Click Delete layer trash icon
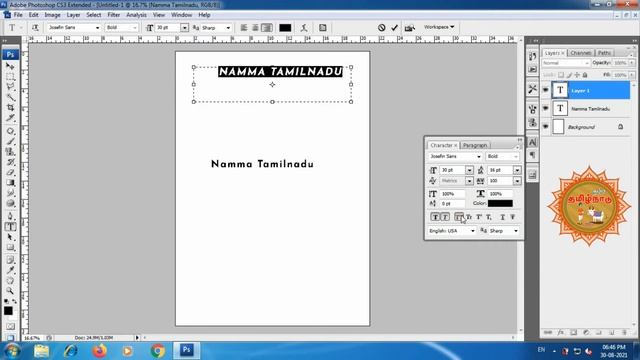 click(624, 333)
